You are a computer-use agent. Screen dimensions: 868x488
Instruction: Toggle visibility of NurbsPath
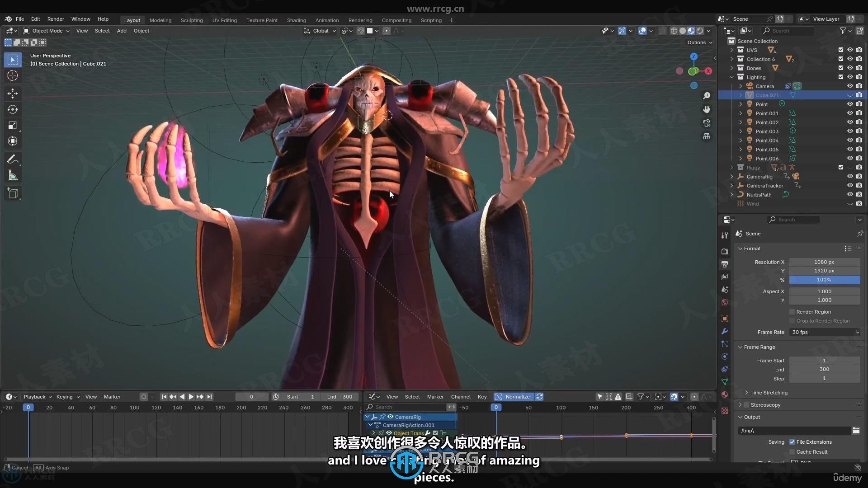pyautogui.click(x=850, y=195)
